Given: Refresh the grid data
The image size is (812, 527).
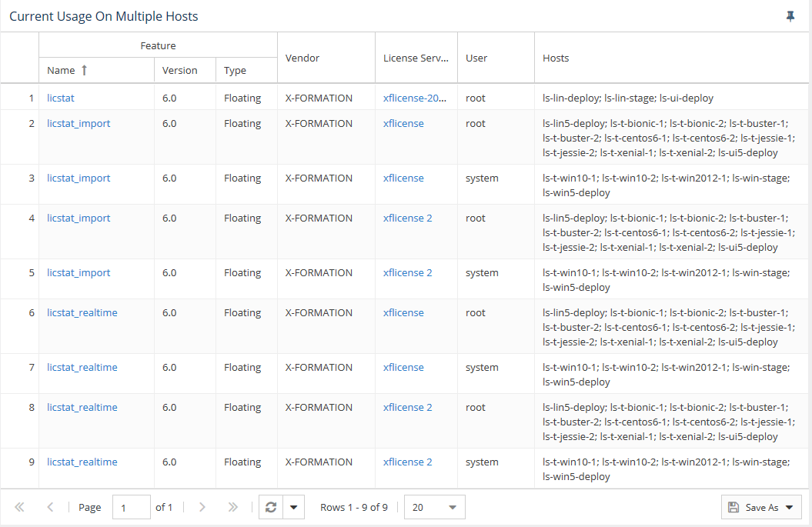Looking at the screenshot, I should (271, 507).
